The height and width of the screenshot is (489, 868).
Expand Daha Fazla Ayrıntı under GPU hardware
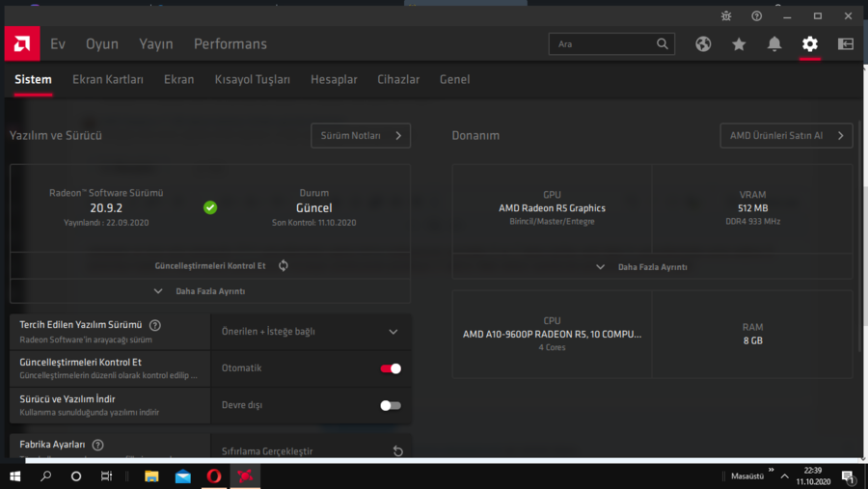click(653, 267)
